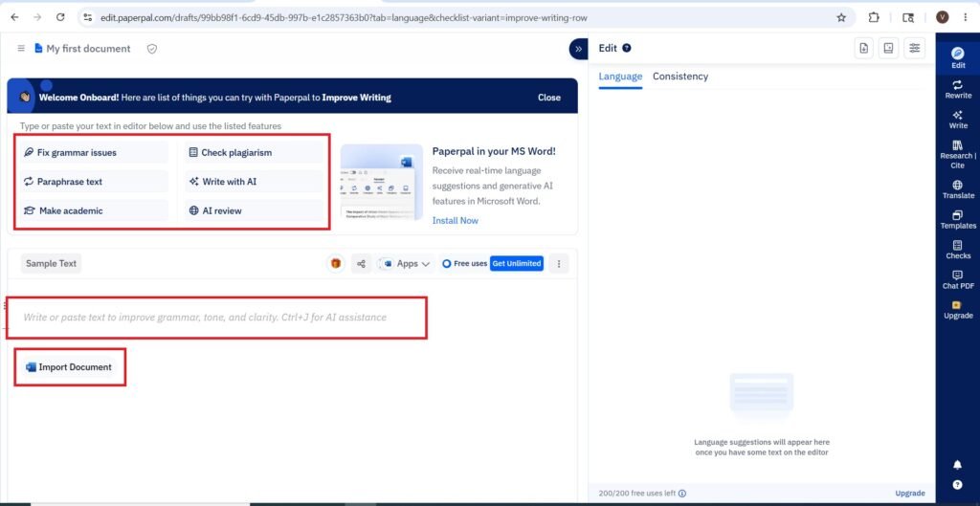Open Checks in the sidebar

(957, 250)
